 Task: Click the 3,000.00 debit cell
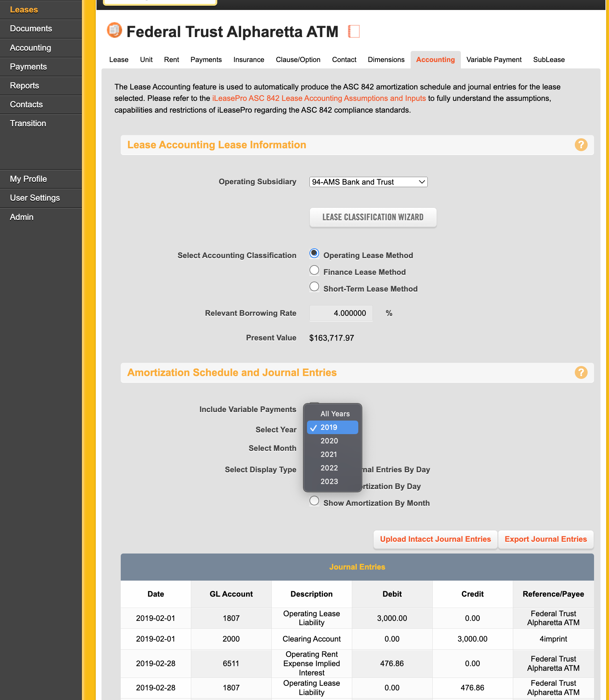pyautogui.click(x=392, y=618)
